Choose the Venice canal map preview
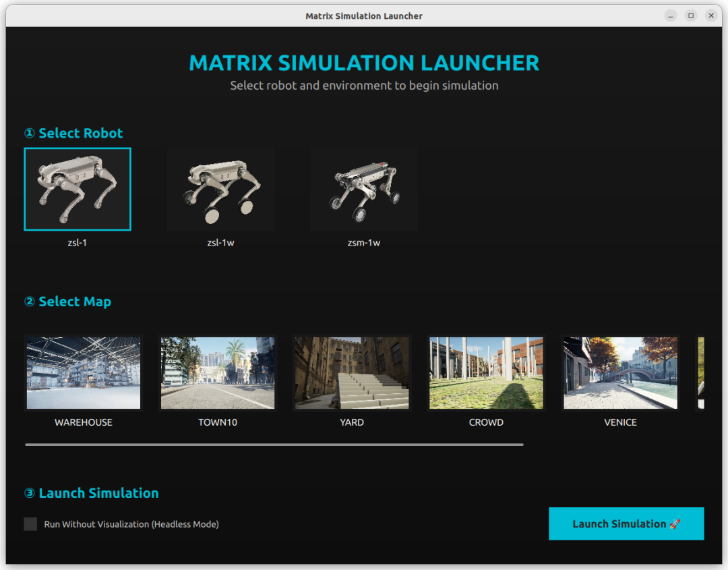This screenshot has height=570, width=728. [x=620, y=373]
